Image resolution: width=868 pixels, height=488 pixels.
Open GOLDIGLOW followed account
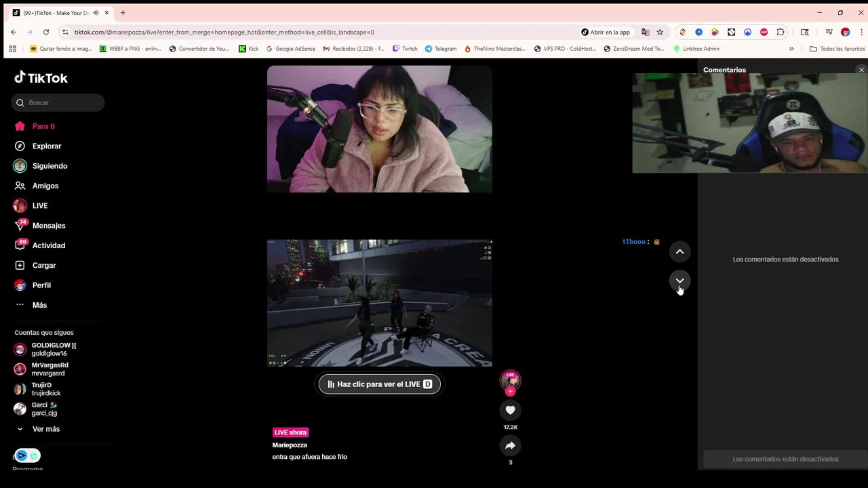tap(45, 349)
